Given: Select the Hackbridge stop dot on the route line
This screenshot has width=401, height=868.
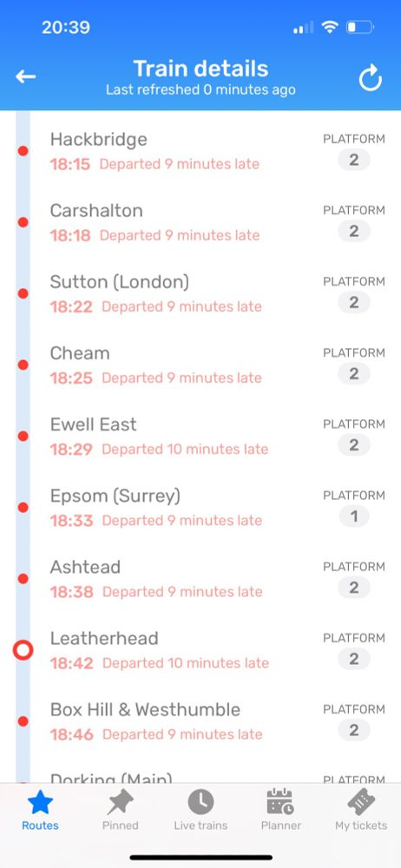Looking at the screenshot, I should click(23, 150).
